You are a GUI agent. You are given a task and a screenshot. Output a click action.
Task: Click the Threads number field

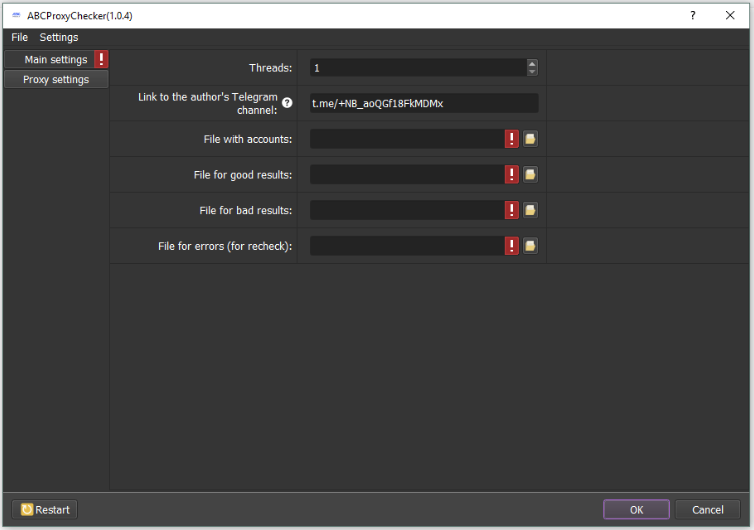pyautogui.click(x=418, y=68)
